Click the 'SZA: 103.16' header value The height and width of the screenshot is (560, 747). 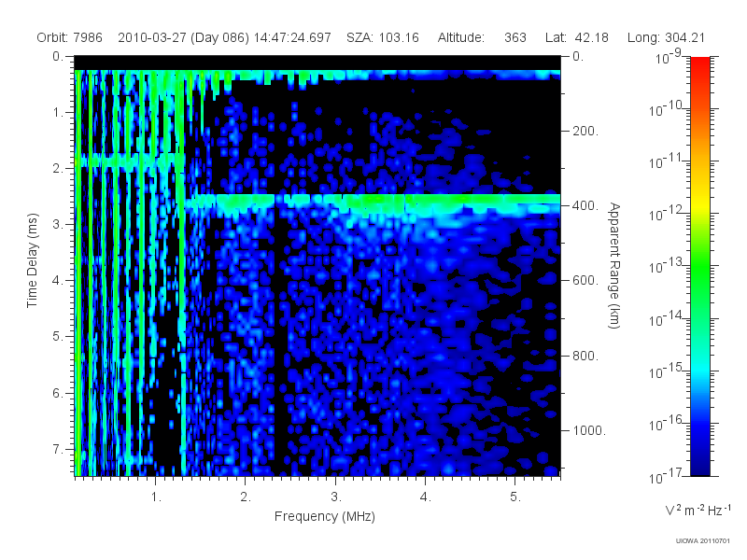click(383, 37)
